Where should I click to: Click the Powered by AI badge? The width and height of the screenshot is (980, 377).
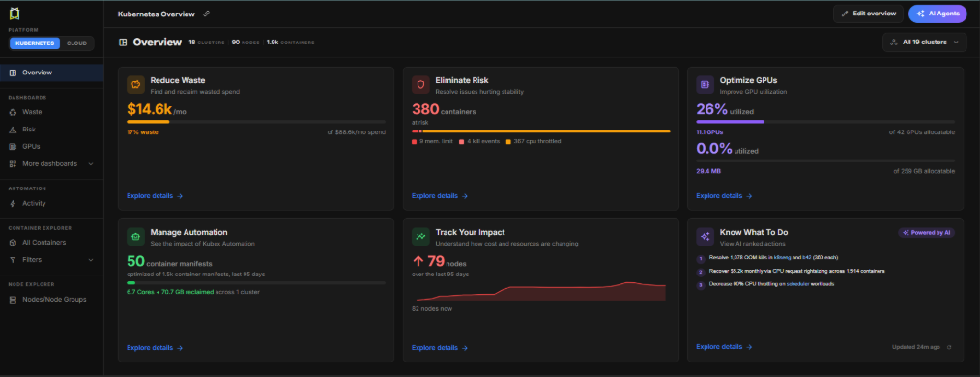click(x=927, y=233)
